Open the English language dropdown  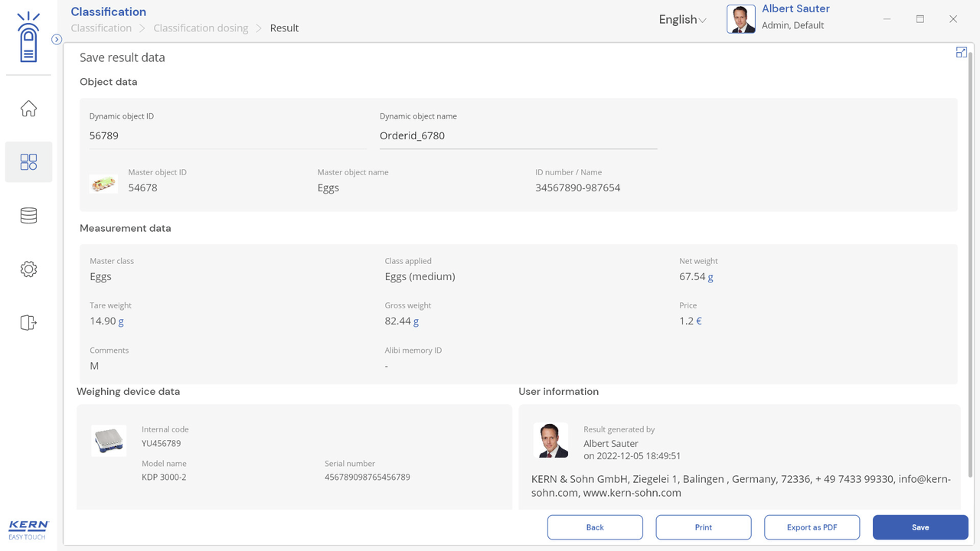coord(682,20)
